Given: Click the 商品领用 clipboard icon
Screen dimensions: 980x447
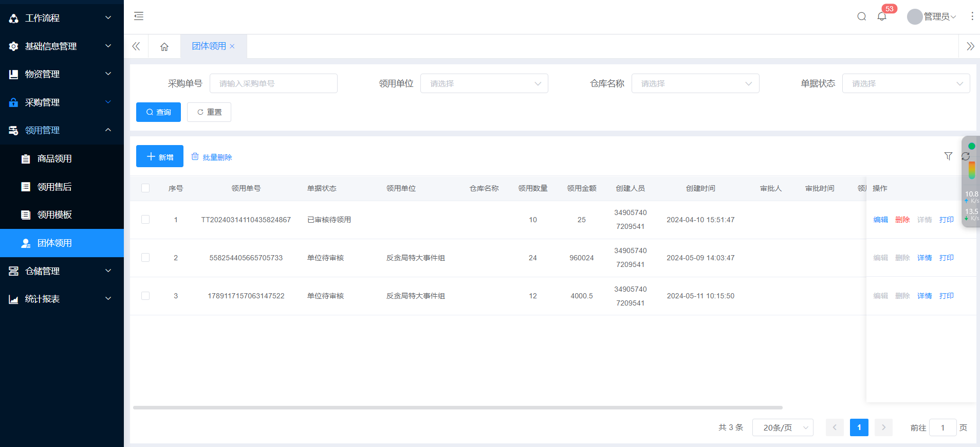Looking at the screenshot, I should [x=26, y=159].
